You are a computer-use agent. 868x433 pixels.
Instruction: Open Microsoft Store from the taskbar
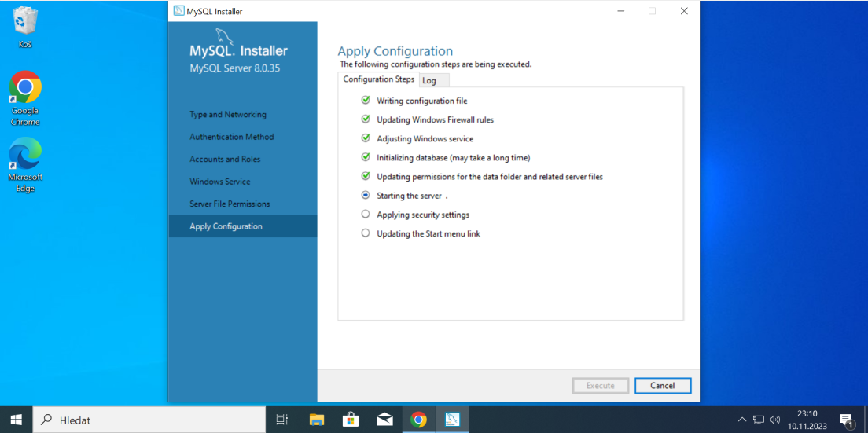point(351,420)
